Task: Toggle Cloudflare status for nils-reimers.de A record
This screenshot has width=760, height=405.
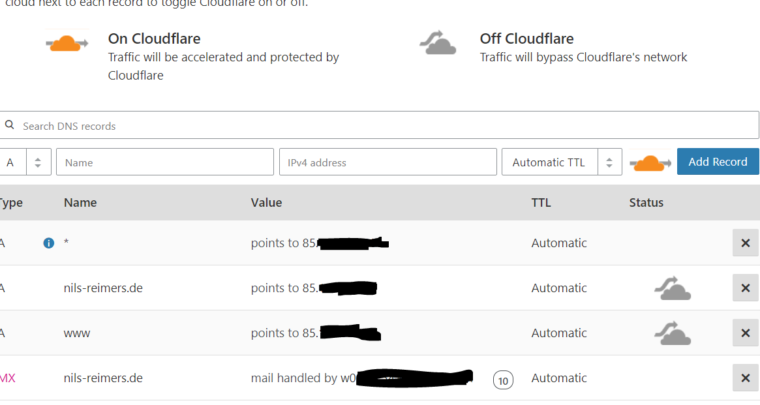Action: [672, 288]
